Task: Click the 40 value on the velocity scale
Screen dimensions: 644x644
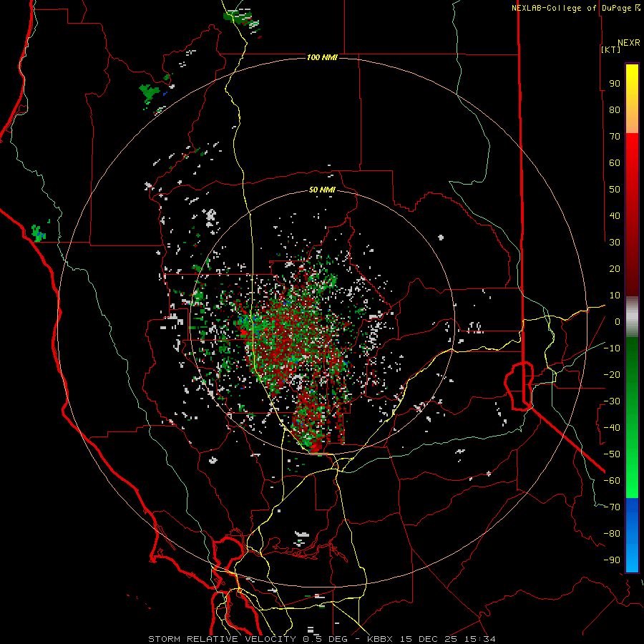Action: (x=615, y=215)
